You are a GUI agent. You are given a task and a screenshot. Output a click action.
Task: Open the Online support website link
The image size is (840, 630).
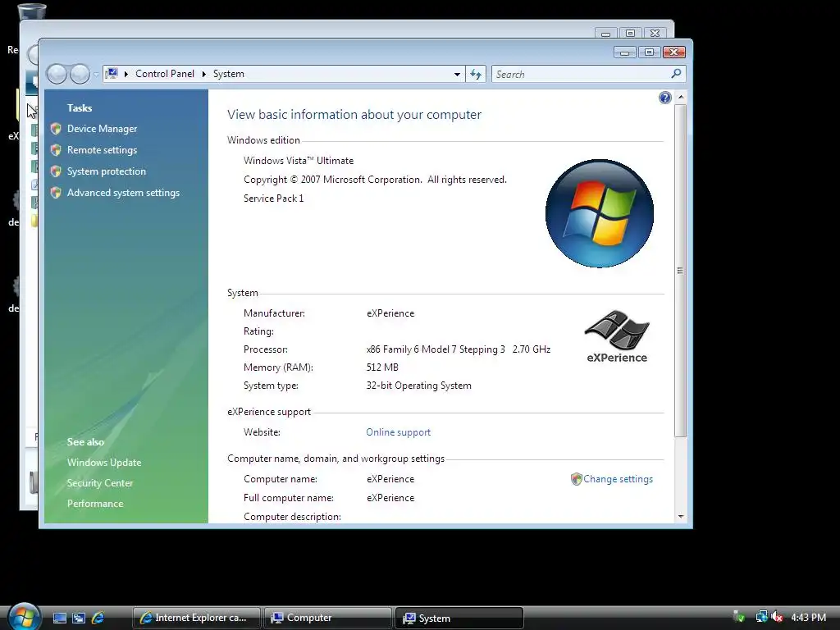(398, 432)
